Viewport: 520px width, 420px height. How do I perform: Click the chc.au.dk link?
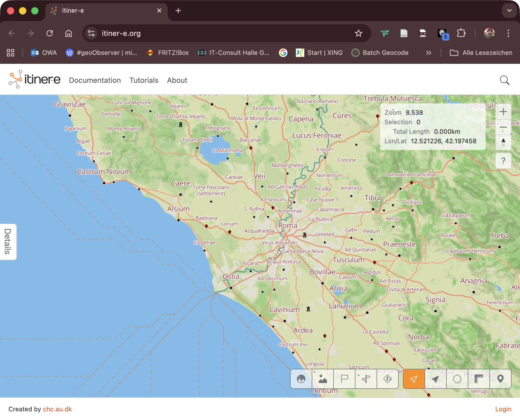pyautogui.click(x=56, y=409)
